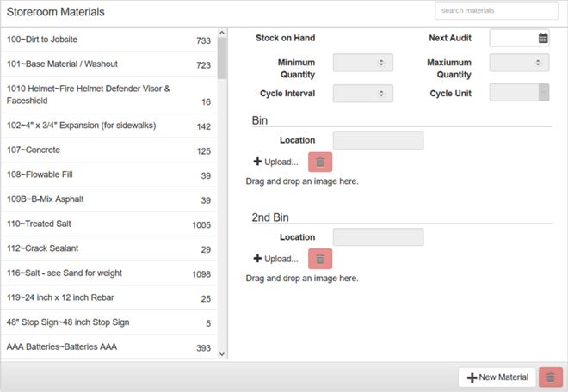Click the materials list scroll down arrow
568x392 pixels.
(222, 353)
